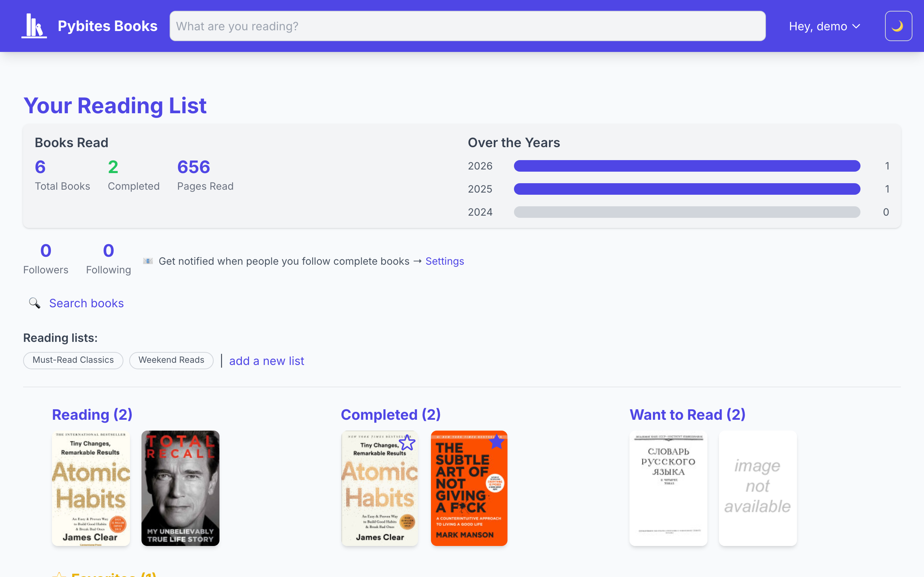Unfavorite The Subtle Art via its filled star
Screen dimensions: 924x577
click(497, 442)
